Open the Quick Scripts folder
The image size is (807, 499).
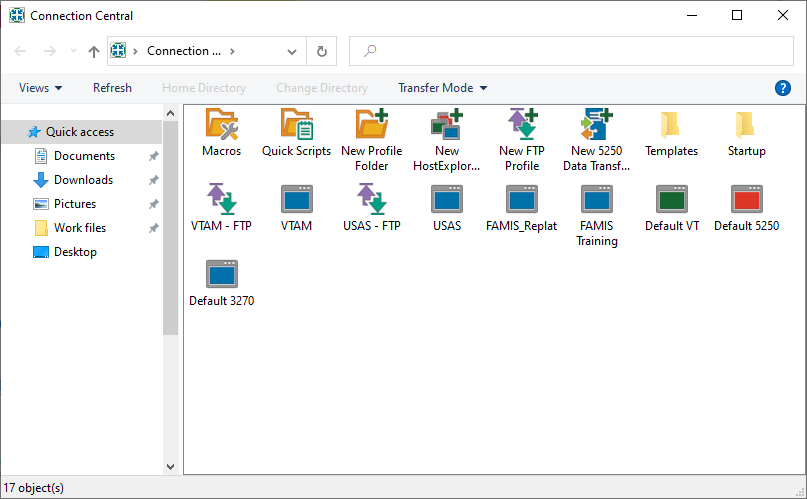[297, 124]
